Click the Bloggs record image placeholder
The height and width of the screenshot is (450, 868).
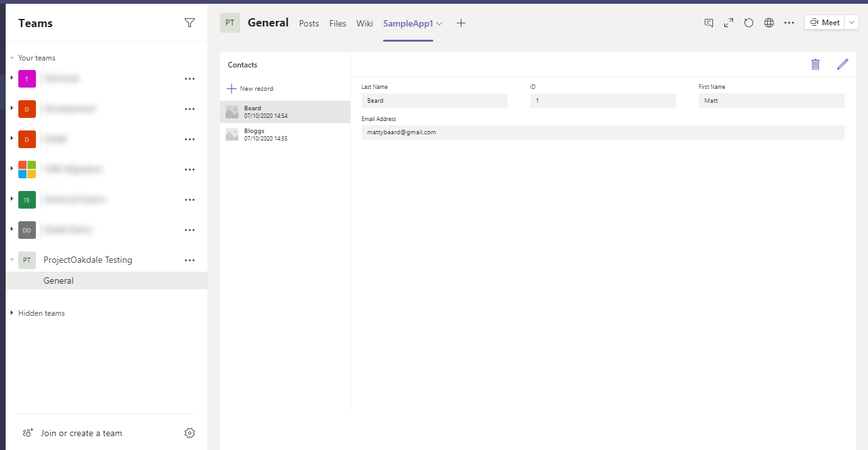pos(232,135)
